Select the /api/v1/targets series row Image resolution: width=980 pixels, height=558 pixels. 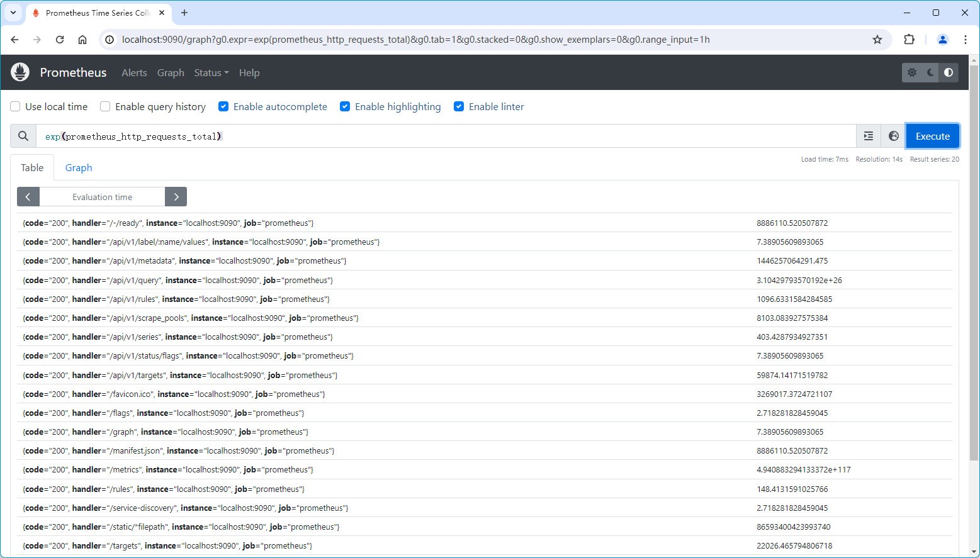(484, 375)
